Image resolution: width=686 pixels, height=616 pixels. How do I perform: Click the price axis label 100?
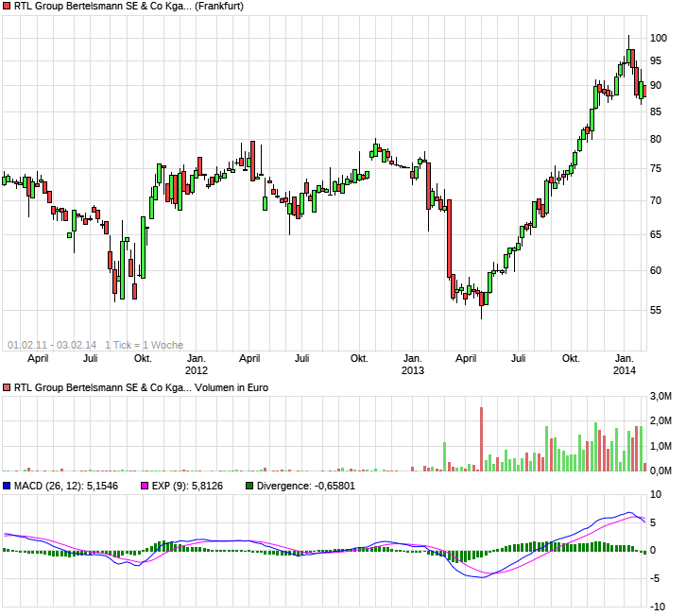[659, 38]
